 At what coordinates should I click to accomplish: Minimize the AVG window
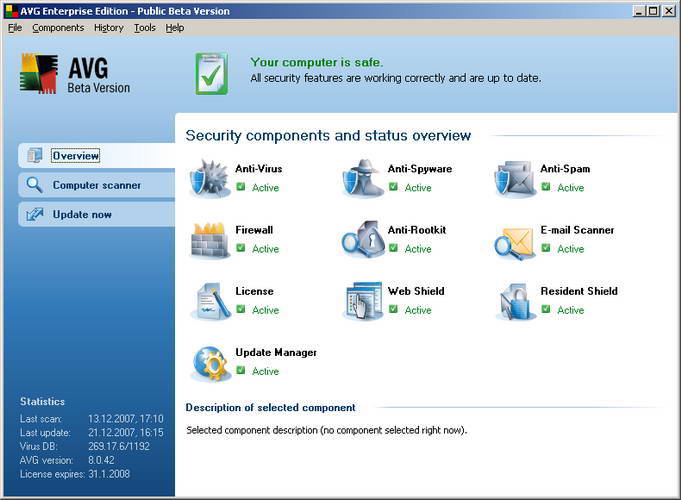click(638, 11)
